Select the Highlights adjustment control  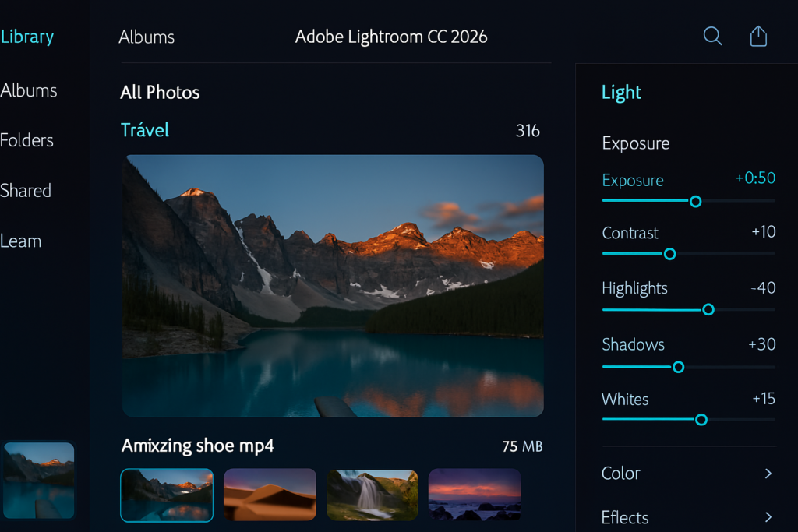pos(708,309)
